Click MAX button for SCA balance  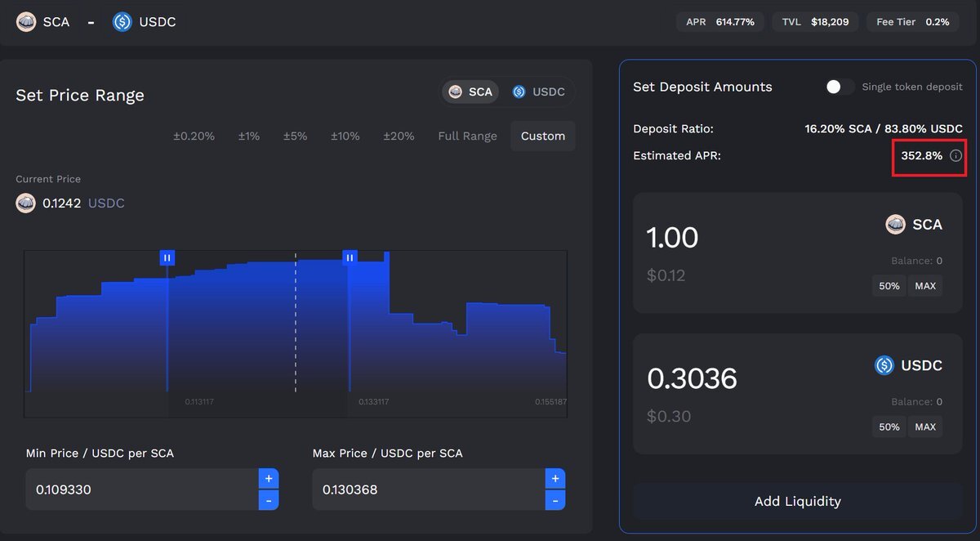pos(925,286)
